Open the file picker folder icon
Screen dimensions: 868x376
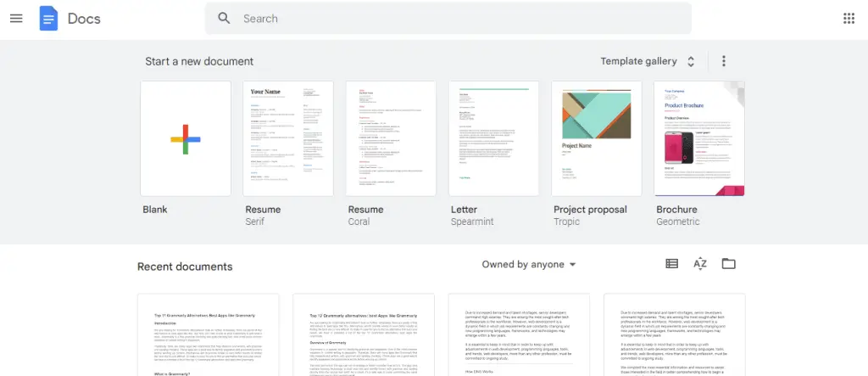728,264
